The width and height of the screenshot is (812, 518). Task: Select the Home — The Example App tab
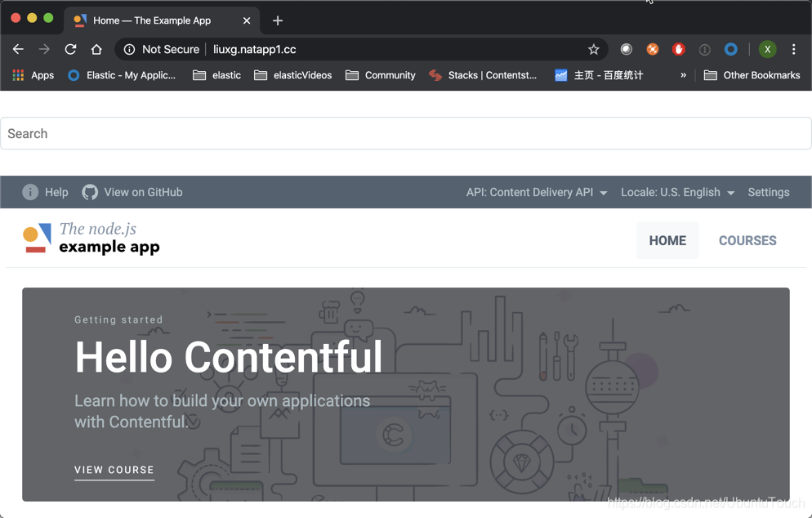tap(161, 20)
